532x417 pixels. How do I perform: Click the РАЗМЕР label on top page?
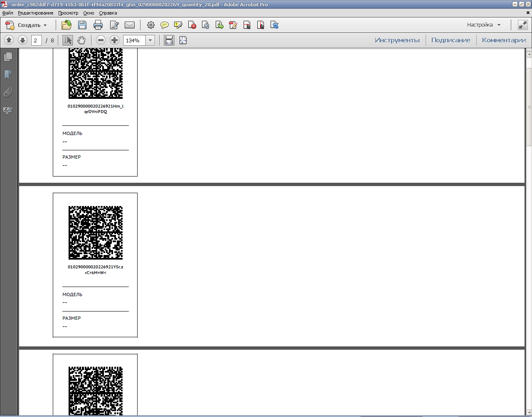71,157
